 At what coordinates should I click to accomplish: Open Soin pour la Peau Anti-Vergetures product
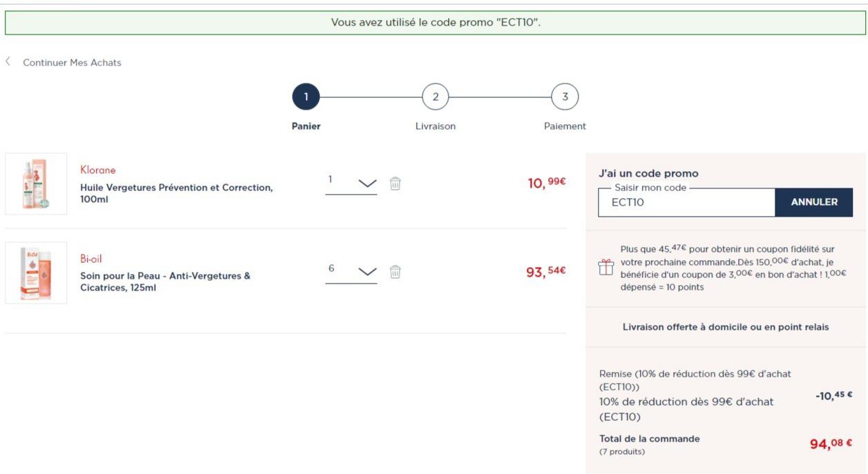pos(165,282)
